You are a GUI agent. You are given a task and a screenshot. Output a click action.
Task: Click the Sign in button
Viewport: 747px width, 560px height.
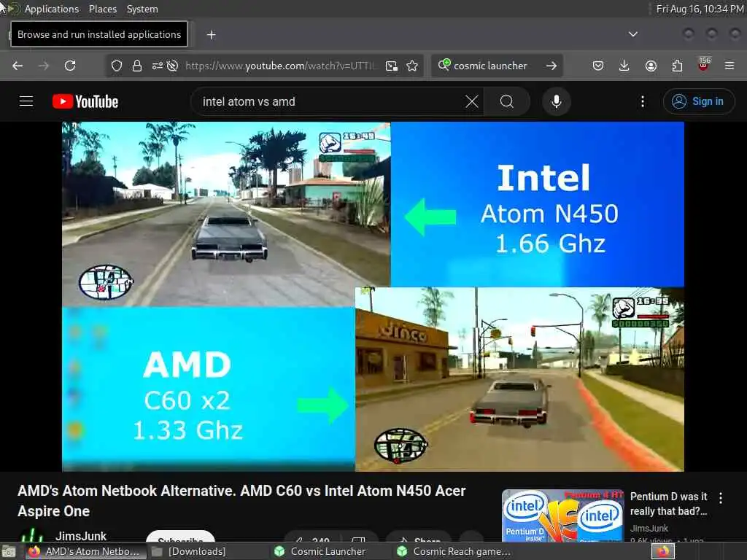pos(698,101)
